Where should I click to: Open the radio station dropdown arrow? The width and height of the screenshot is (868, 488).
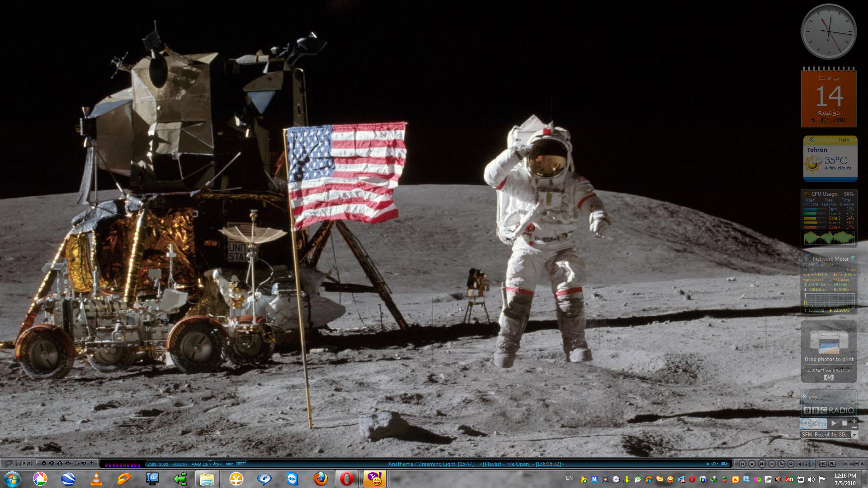coord(854,435)
